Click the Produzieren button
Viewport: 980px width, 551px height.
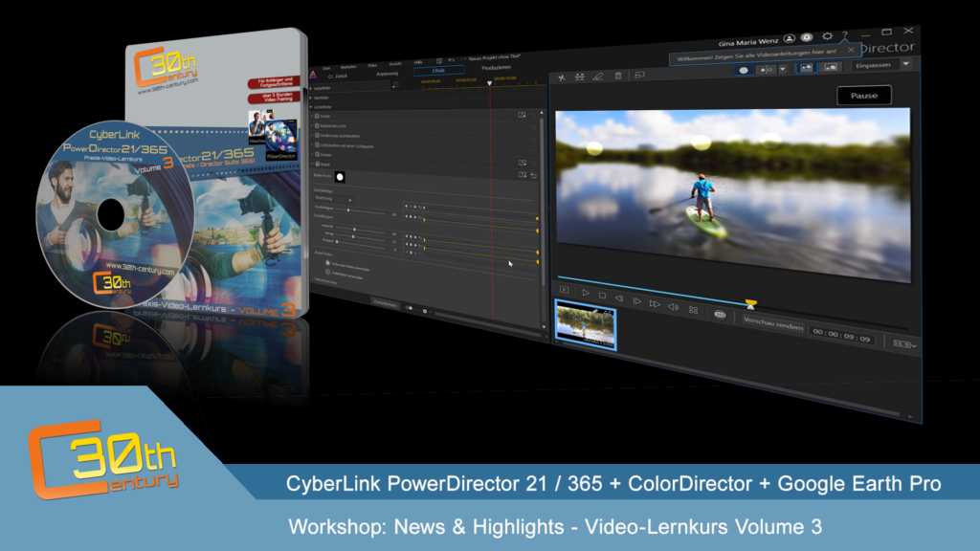(497, 68)
